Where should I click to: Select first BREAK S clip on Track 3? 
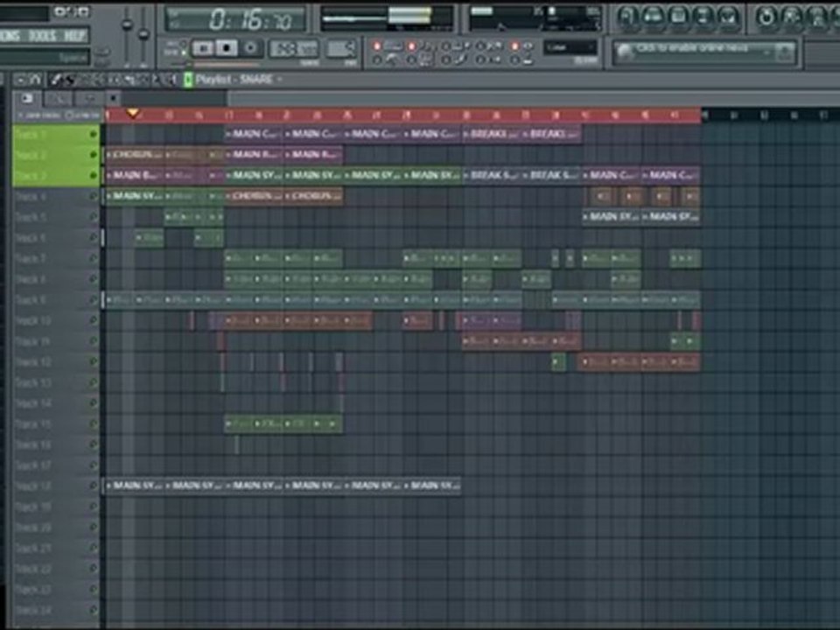click(493, 175)
